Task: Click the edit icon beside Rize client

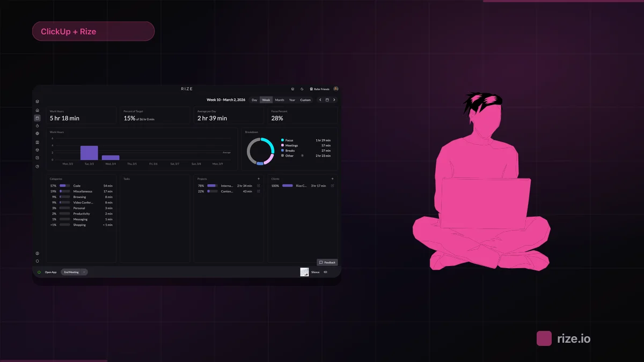Action: [332, 186]
